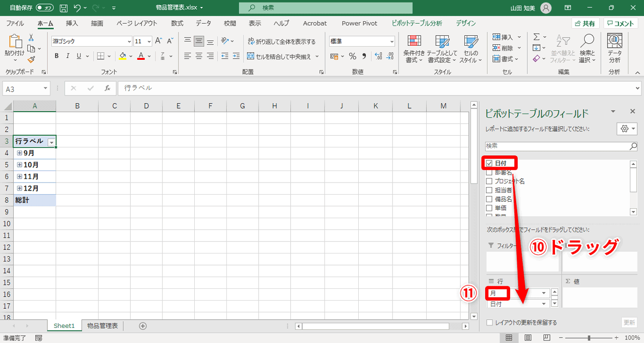Click the コメント button
Screen dimensions: 644x343
621,23
